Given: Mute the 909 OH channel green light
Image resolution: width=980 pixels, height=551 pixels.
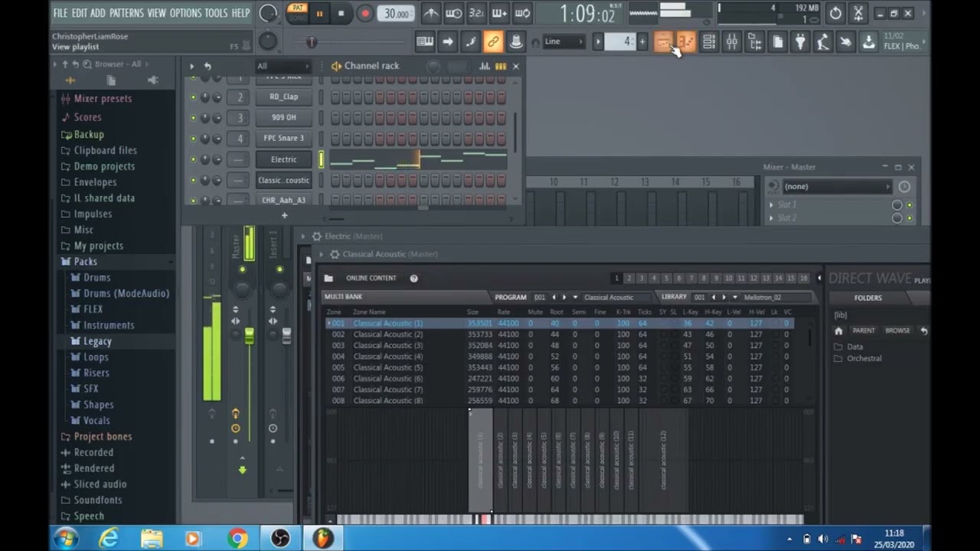Looking at the screenshot, I should click(193, 118).
